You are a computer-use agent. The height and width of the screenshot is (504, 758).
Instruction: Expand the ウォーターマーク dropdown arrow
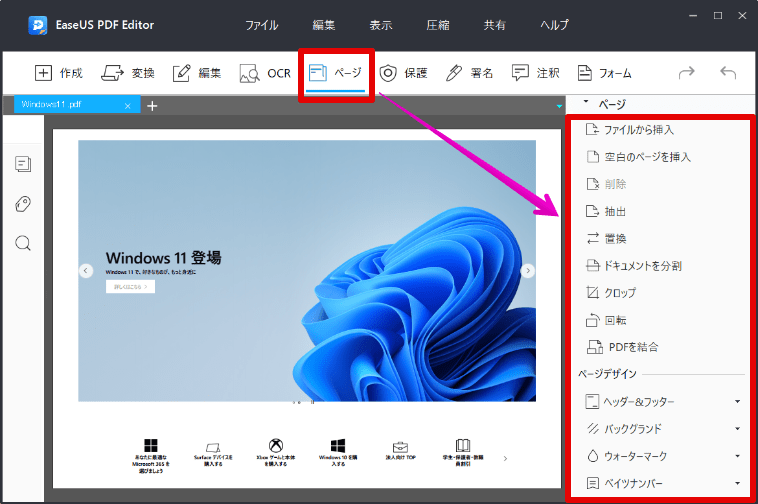738,456
